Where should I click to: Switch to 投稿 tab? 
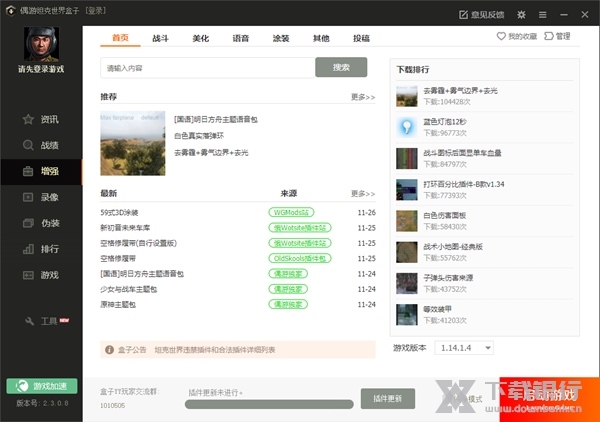click(x=361, y=38)
